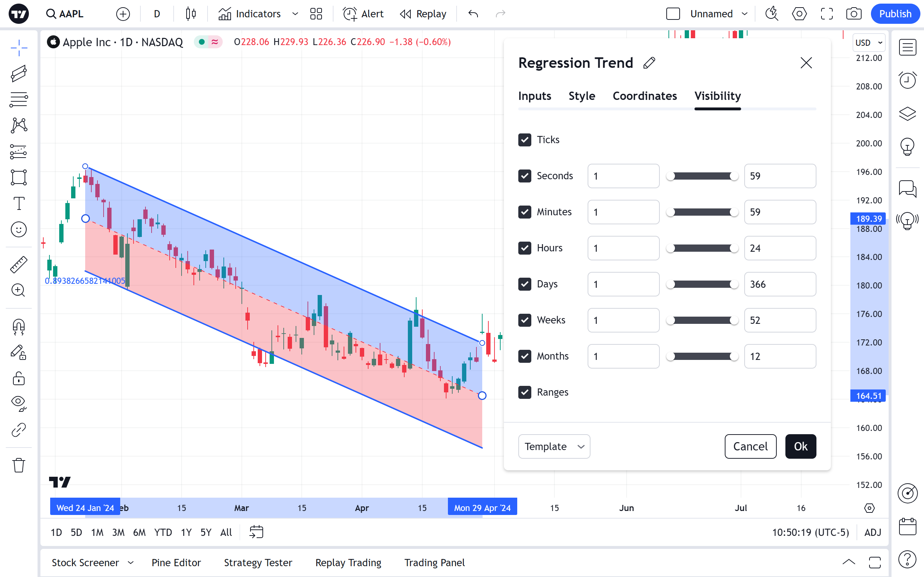Viewport: 924px width, 577px height.
Task: Click the blue Publish button
Action: coord(895,14)
